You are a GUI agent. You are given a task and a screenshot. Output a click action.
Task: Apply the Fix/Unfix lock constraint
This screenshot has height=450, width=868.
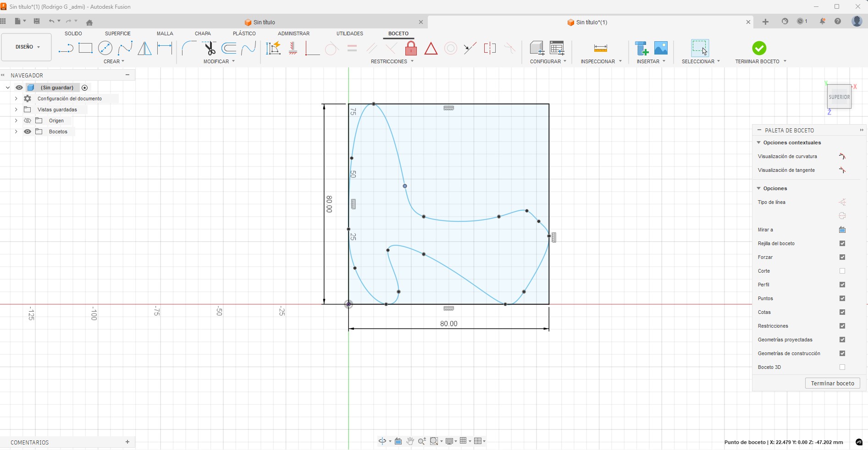click(x=411, y=48)
